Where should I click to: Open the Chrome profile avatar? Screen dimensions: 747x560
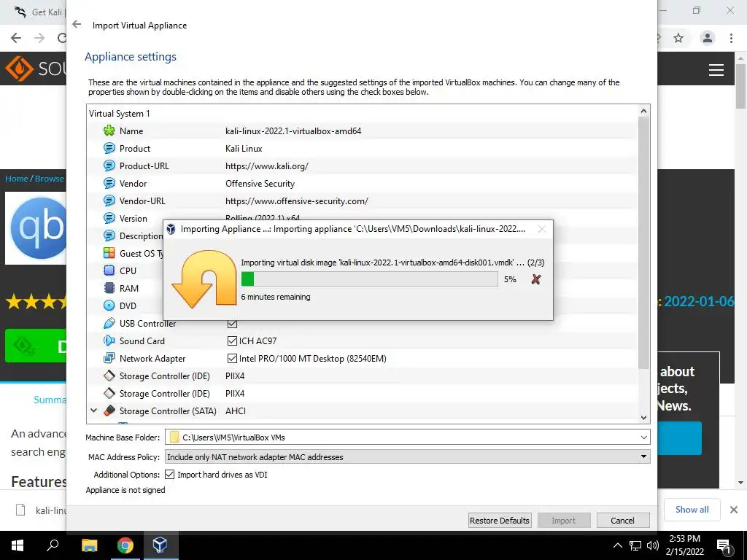[708, 38]
